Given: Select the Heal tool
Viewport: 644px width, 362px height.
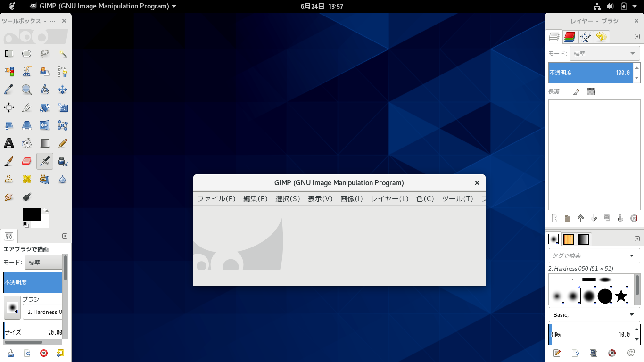Looking at the screenshot, I should pyautogui.click(x=27, y=179).
